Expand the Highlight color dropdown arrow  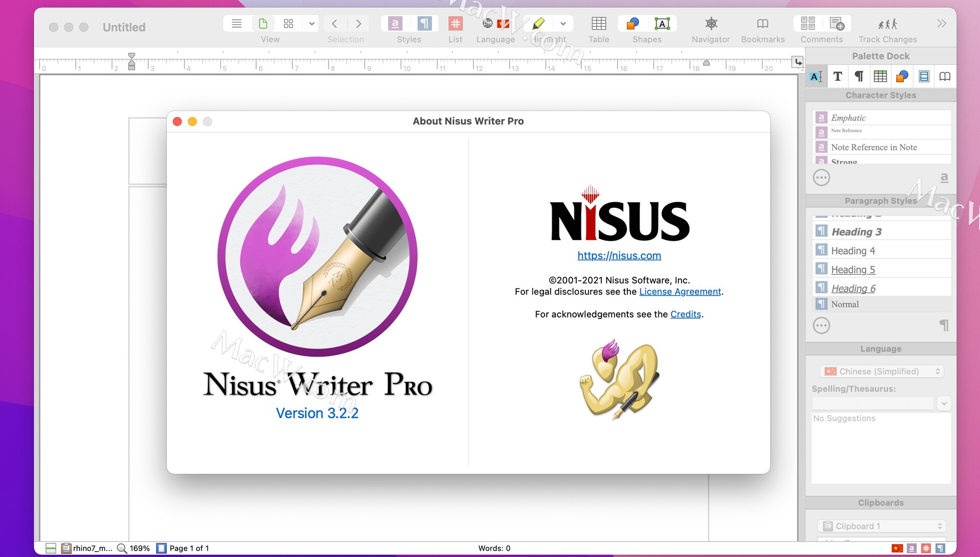563,23
